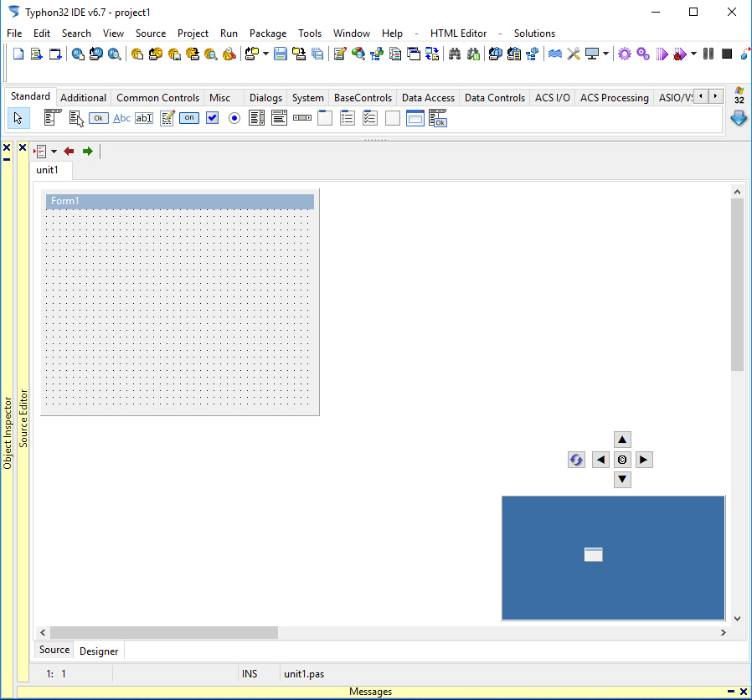Click the crossed wrench and screwdriver Options icon
Image resolution: width=752 pixels, height=700 pixels.
tap(573, 54)
